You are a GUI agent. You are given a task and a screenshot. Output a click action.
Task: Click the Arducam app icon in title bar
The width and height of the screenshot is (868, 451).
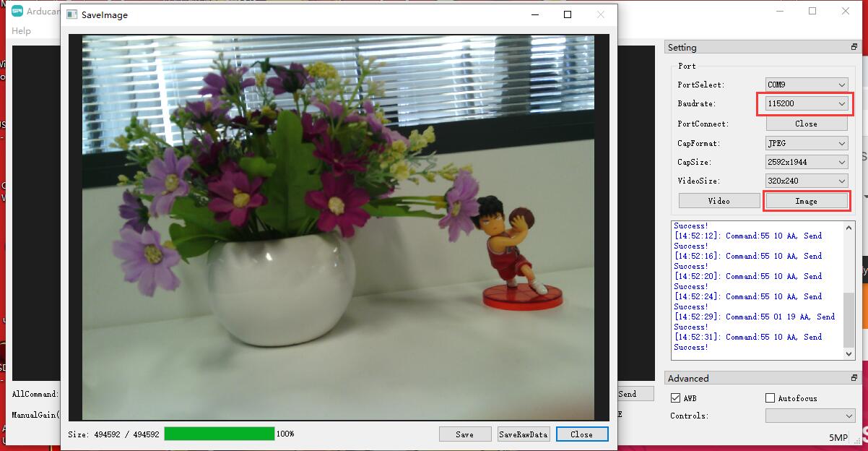point(17,11)
